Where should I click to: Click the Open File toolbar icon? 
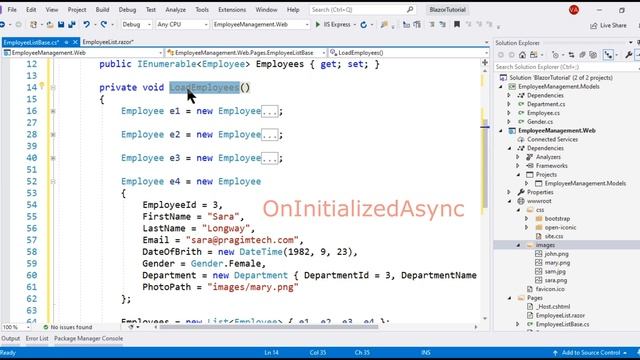(x=50, y=24)
